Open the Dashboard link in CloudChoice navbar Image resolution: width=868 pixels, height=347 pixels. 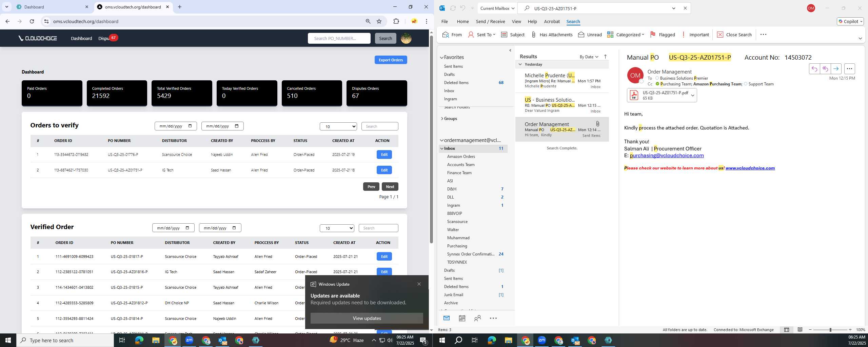coord(81,38)
